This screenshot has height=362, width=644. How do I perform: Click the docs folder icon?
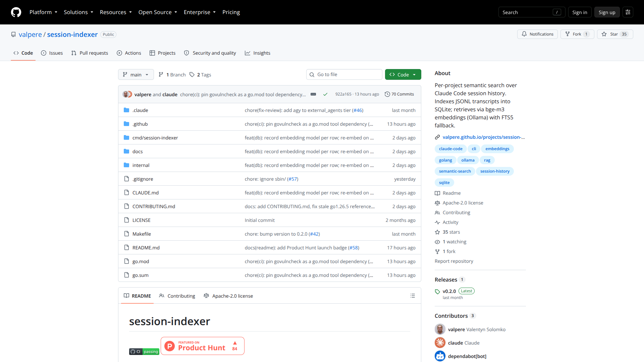click(126, 151)
